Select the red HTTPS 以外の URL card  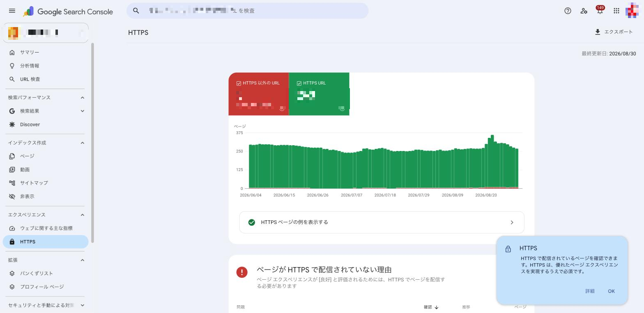pyautogui.click(x=259, y=94)
